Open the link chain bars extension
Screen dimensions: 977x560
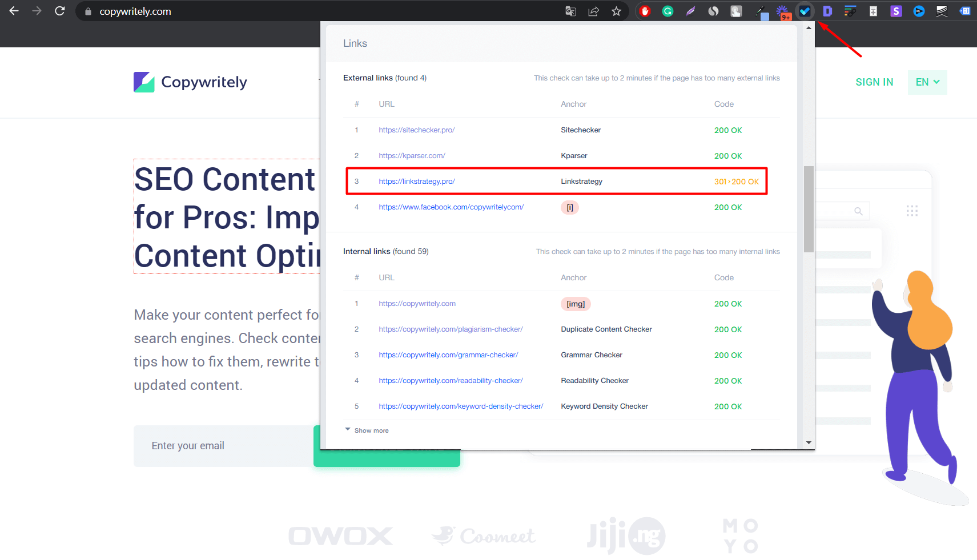click(850, 11)
